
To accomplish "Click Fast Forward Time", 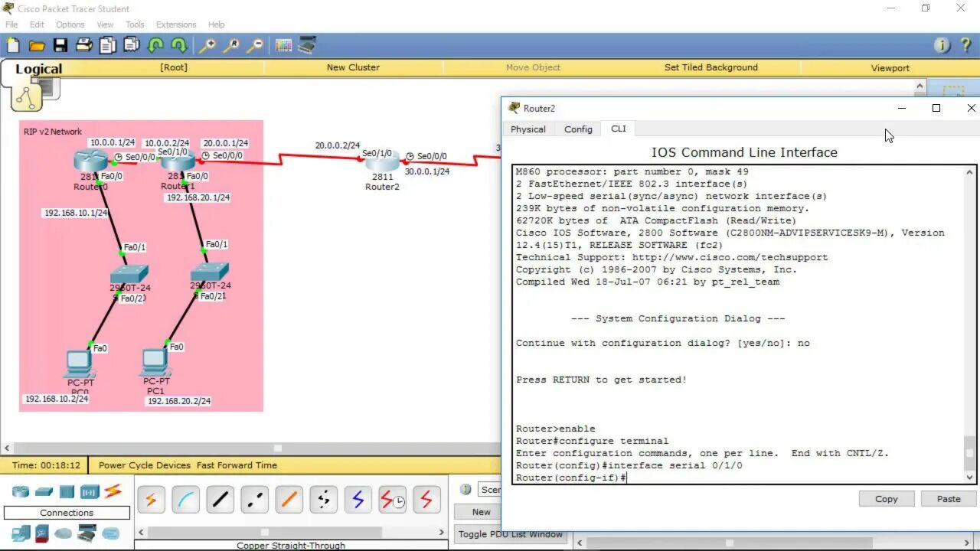I will point(237,465).
